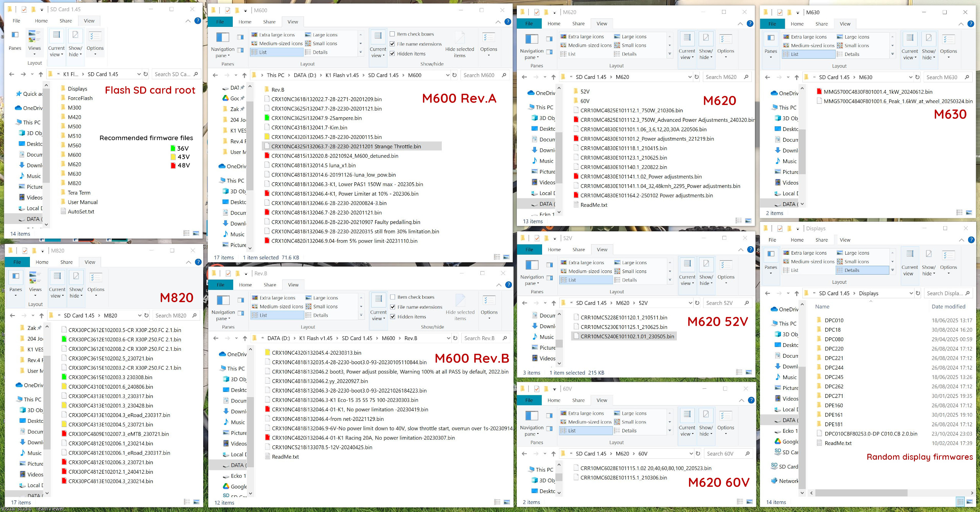Open Panes dropdown in Displays ribbon

pos(771,270)
